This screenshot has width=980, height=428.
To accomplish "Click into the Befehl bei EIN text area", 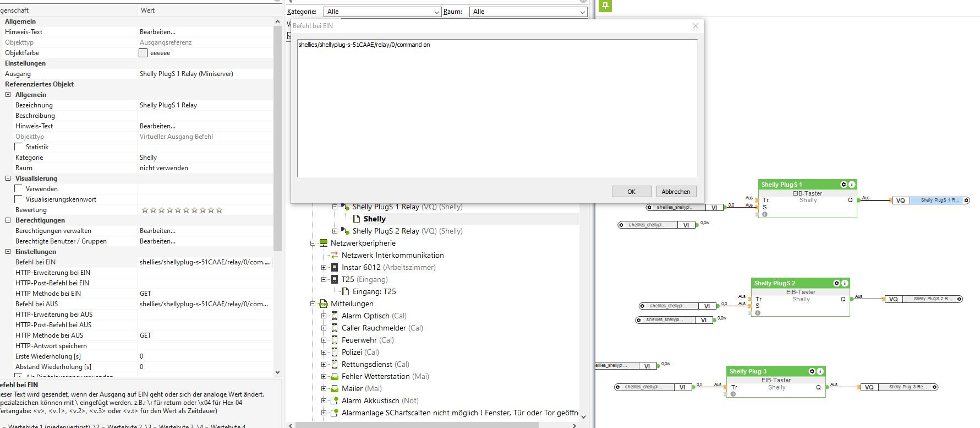I will [497, 108].
